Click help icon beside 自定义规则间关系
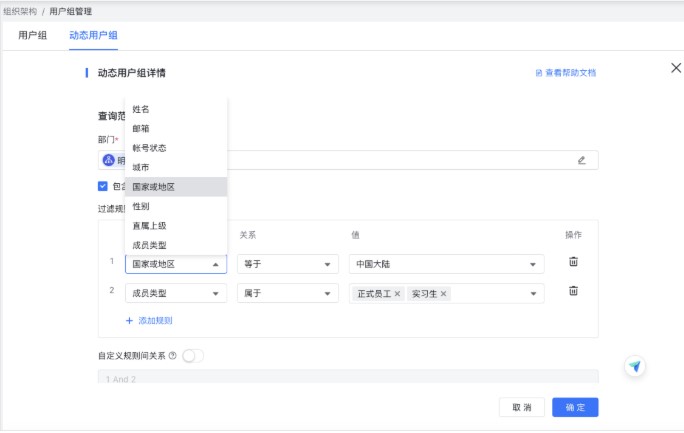The image size is (684, 433). (173, 355)
